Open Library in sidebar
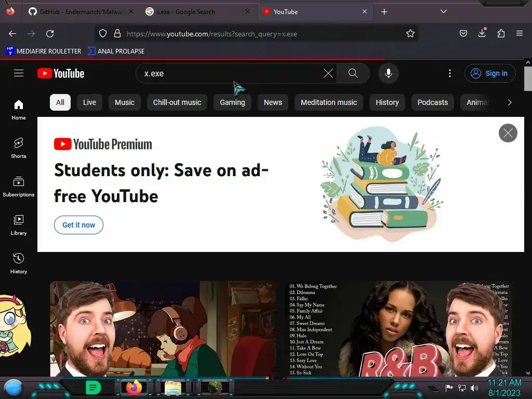 19,225
